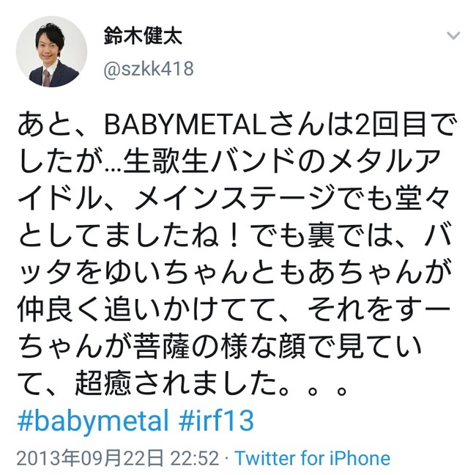Click the Twitter for iPhone source link

(x=313, y=458)
